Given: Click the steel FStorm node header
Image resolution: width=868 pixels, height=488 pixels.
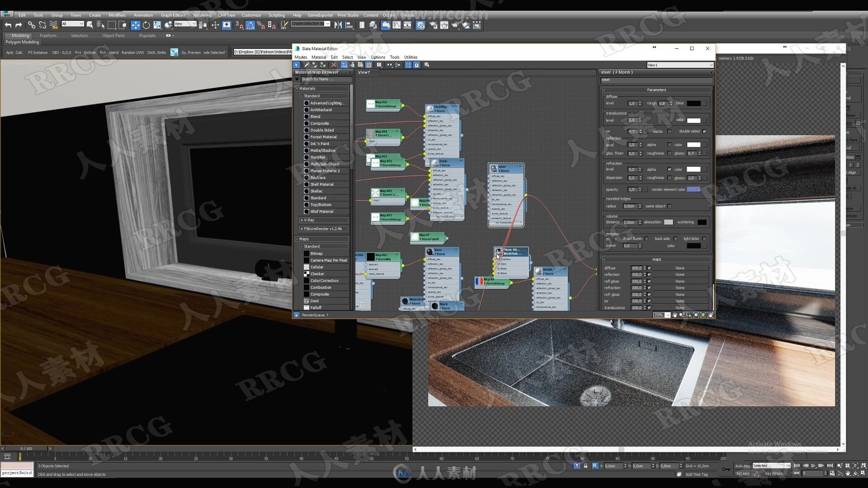Looking at the screenshot, I should tap(506, 169).
